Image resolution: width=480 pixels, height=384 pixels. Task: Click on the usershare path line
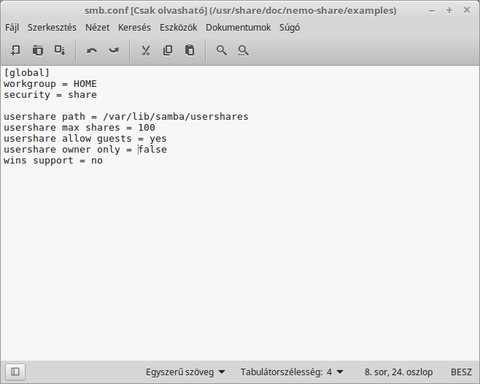pyautogui.click(x=126, y=117)
